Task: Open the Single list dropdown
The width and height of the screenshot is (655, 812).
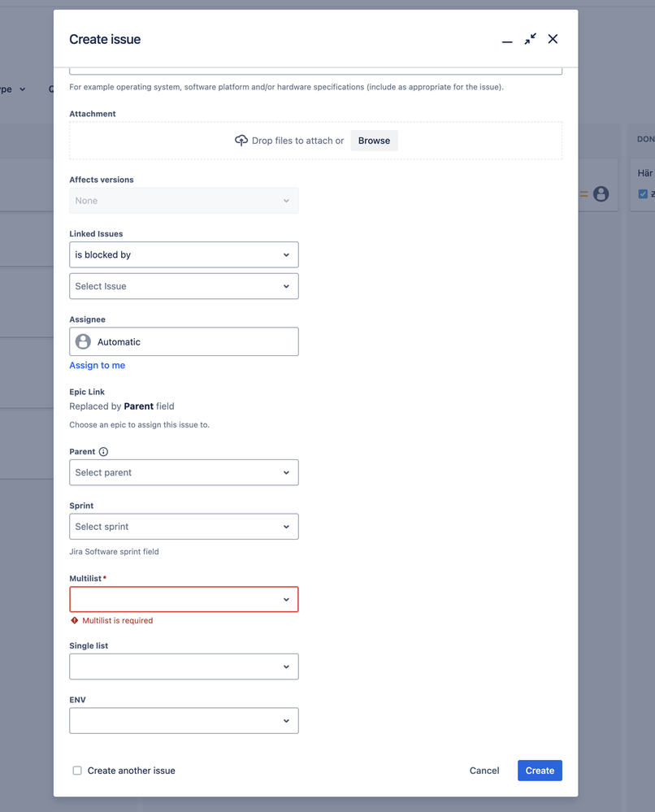Action: pyautogui.click(x=184, y=667)
